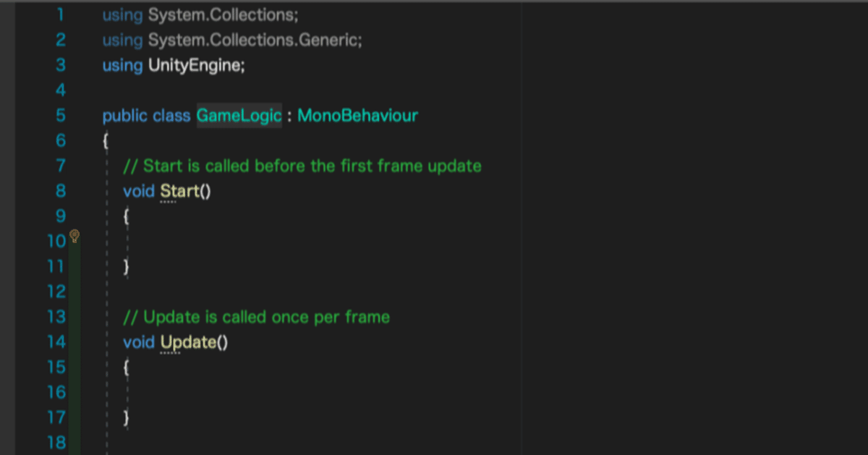Click the Start method closing brace
The width and height of the screenshot is (868, 455).
[127, 267]
